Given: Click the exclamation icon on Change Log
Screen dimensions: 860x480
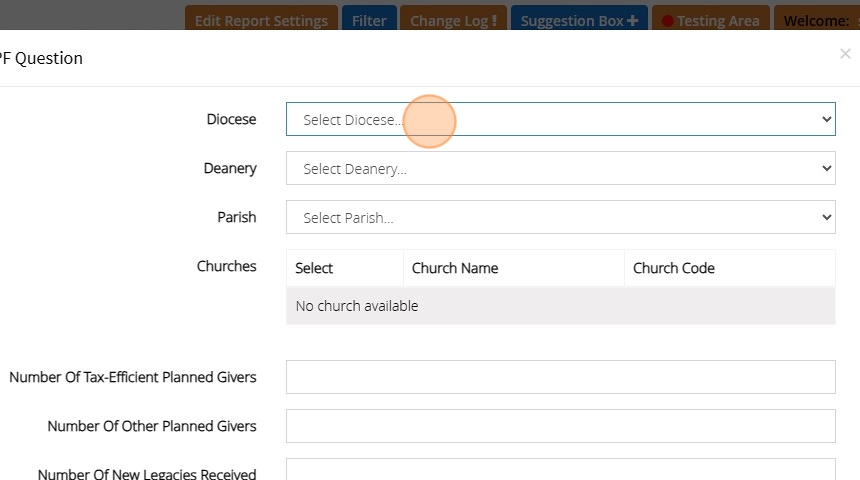Looking at the screenshot, I should 494,21.
